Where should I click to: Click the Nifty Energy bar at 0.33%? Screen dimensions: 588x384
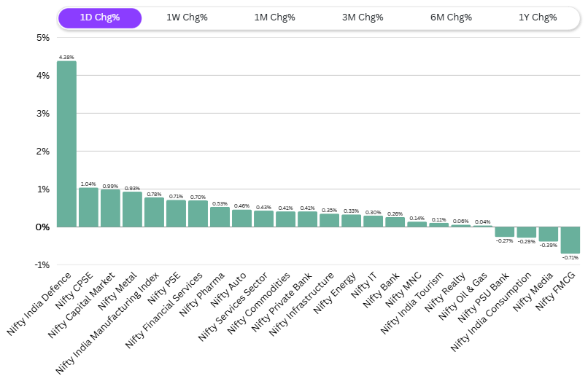coord(352,221)
